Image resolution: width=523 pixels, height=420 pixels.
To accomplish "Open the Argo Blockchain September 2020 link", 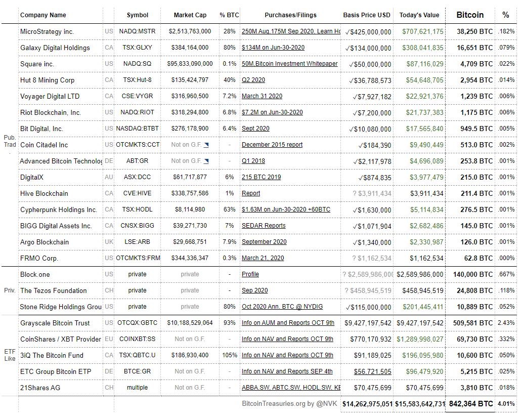I will [264, 242].
